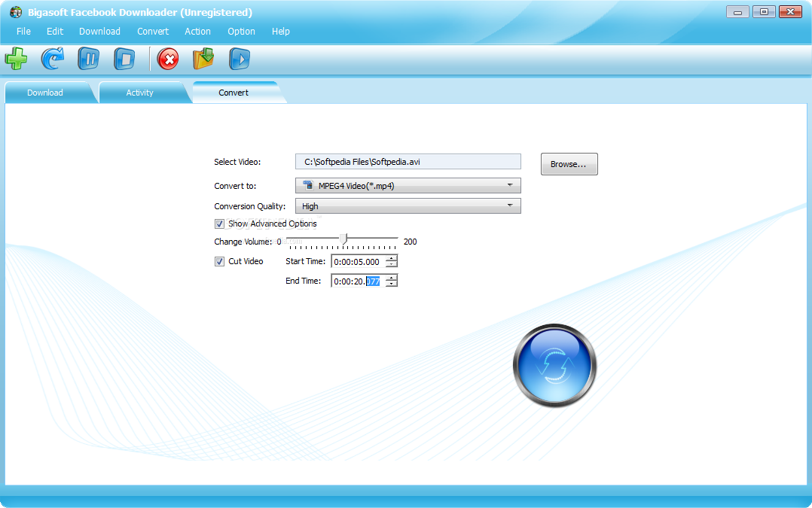Viewport: 812px width, 508px height.
Task: Open the destination folder icon
Action: tap(203, 59)
